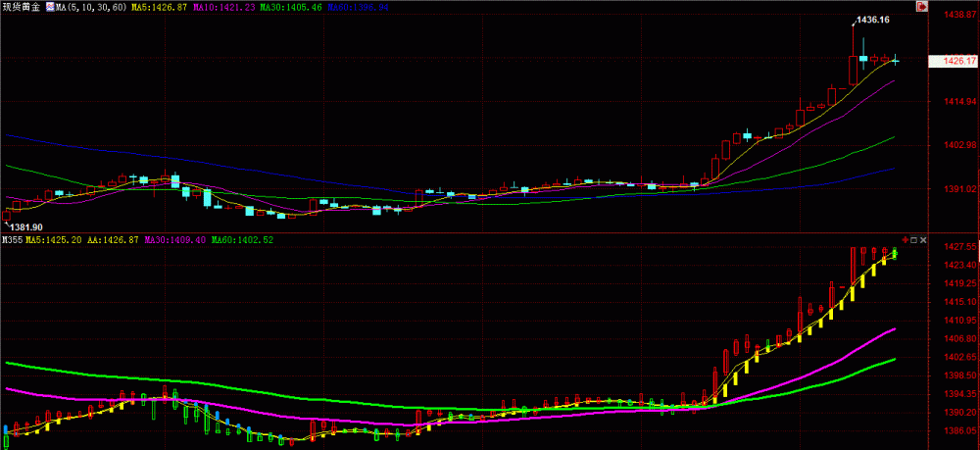Image resolution: width=980 pixels, height=450 pixels.
Task: Click the MA5:1425.20 value
Action: click(x=53, y=240)
